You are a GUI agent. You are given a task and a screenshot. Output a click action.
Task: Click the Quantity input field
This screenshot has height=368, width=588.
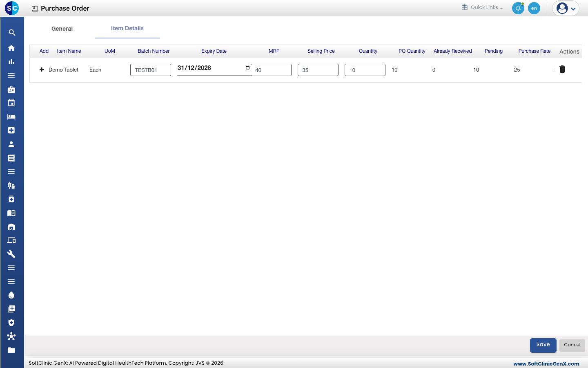(365, 70)
